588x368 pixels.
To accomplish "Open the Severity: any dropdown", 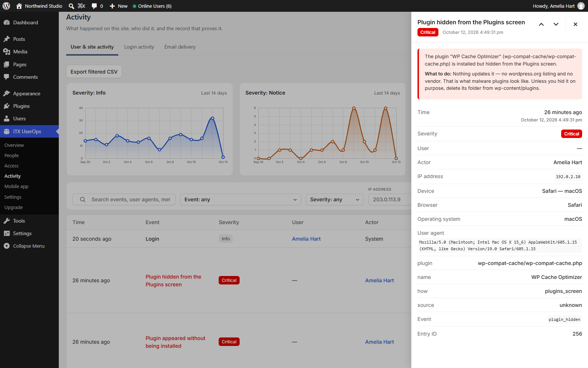I will coord(335,199).
